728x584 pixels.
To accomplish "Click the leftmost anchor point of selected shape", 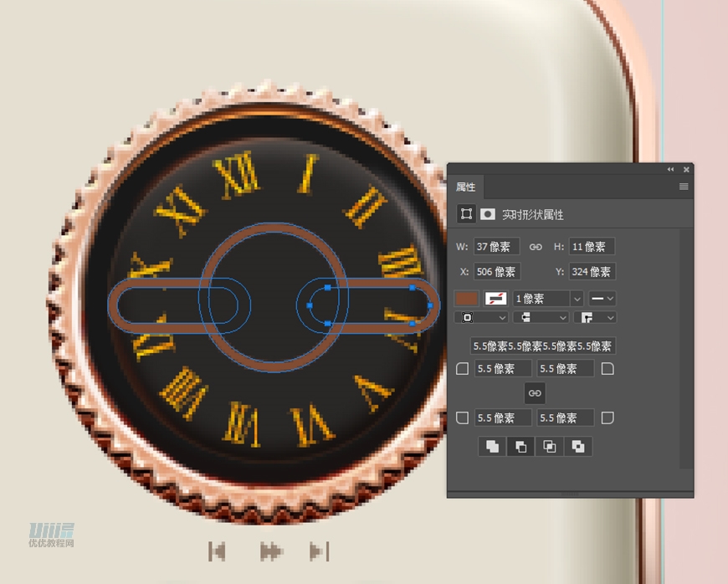I will (310, 305).
